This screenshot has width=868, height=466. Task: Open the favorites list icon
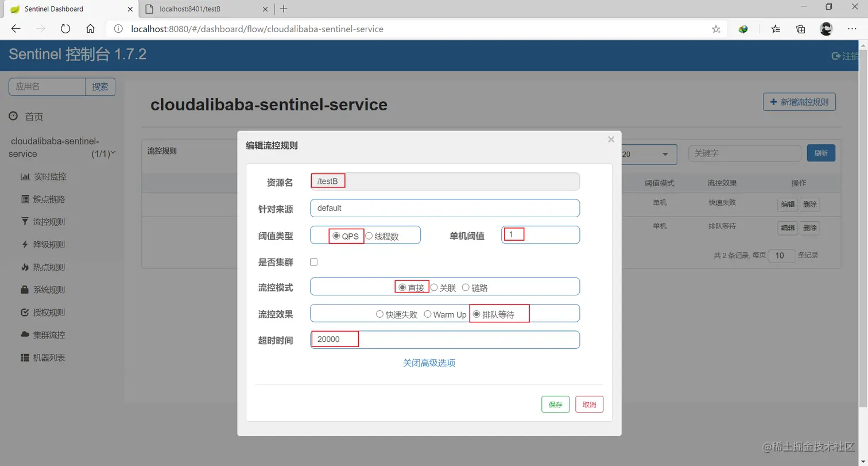[776, 29]
